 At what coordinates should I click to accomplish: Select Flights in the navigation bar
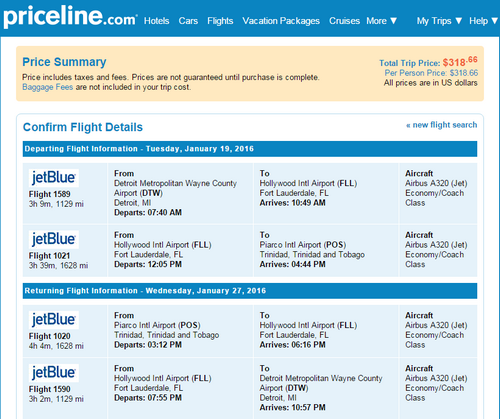coord(220,21)
